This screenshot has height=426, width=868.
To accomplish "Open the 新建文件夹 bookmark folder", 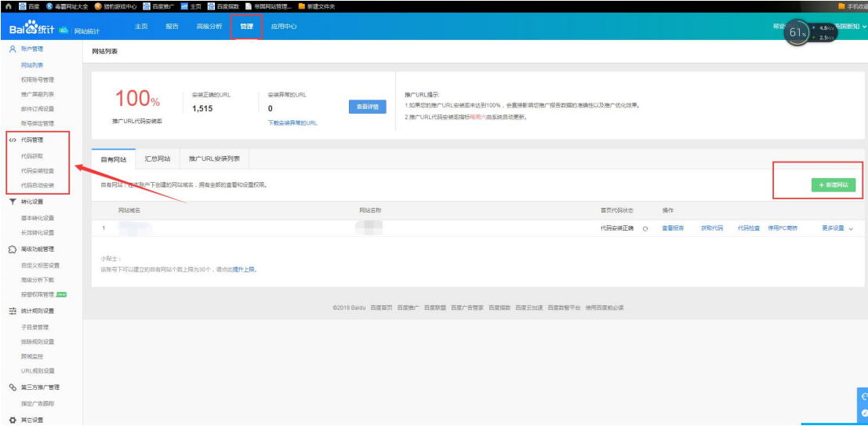I will pyautogui.click(x=317, y=6).
